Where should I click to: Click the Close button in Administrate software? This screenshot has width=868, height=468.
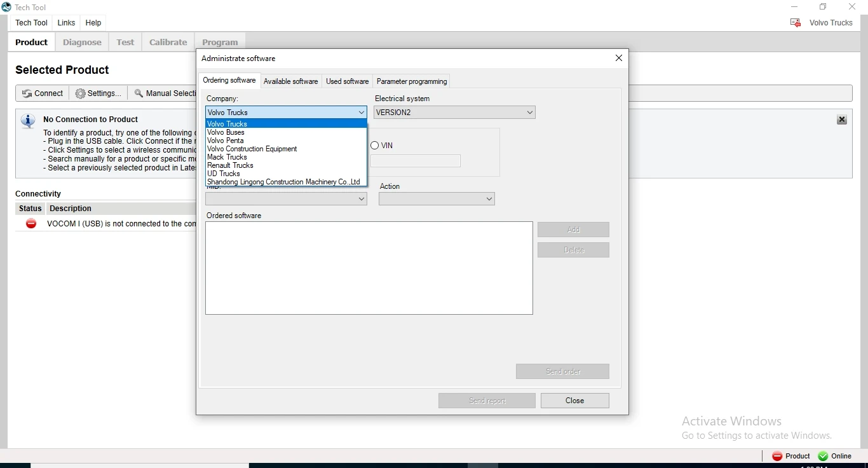click(x=574, y=401)
